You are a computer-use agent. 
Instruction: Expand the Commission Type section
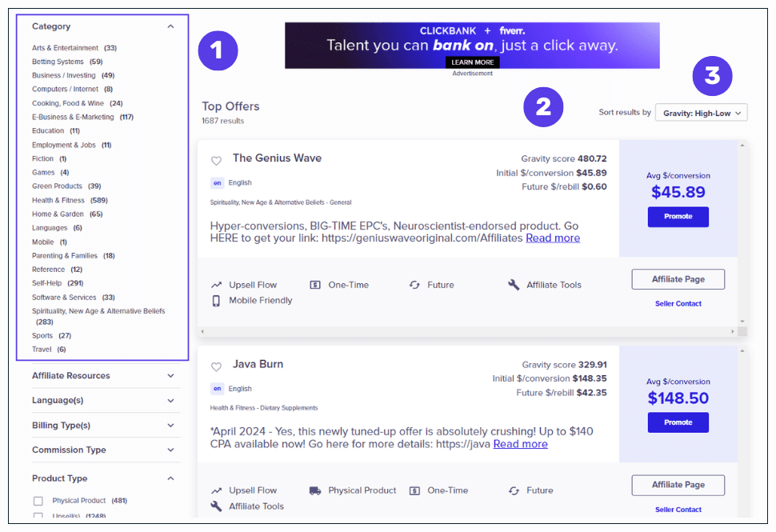171,450
